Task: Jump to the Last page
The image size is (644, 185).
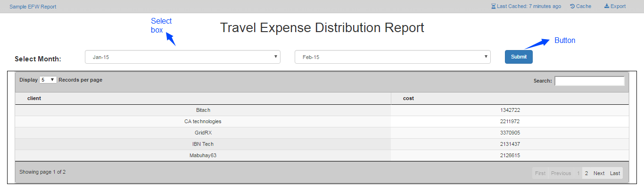Action: tap(615, 173)
